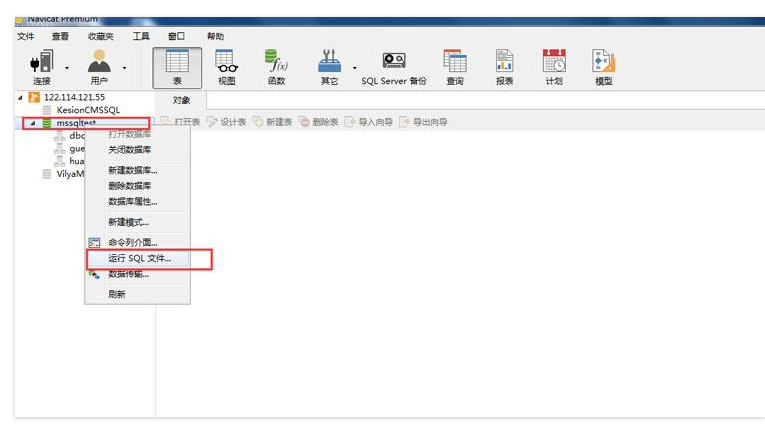Click the 用户 (User) toolbar icon
Screen dimensions: 765x427
[98, 66]
